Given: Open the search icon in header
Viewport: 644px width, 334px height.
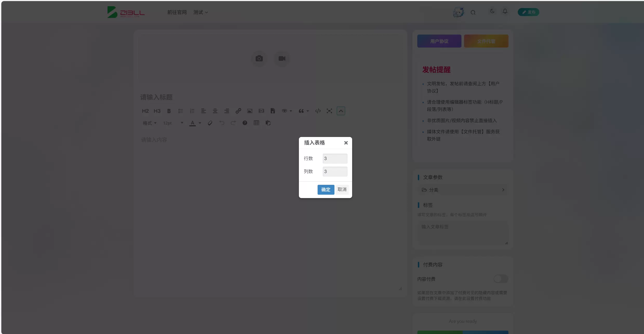Looking at the screenshot, I should click(473, 12).
